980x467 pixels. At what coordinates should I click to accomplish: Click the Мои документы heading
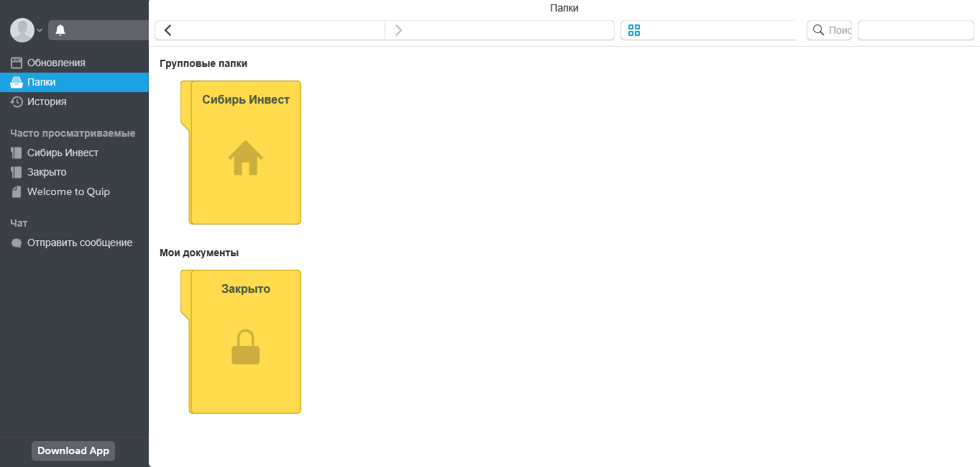tap(199, 253)
